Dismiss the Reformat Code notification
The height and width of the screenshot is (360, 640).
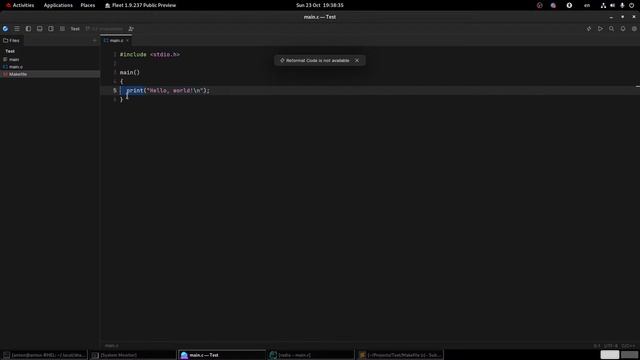[357, 60]
